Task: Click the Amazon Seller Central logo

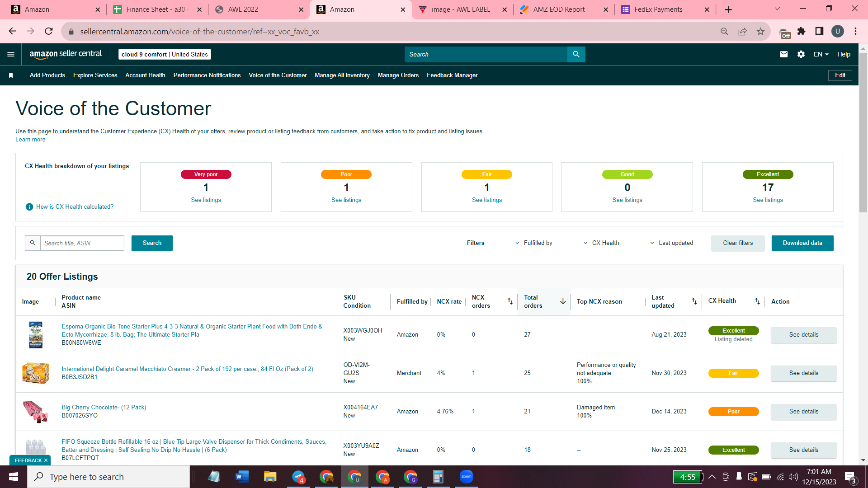Action: point(66,54)
